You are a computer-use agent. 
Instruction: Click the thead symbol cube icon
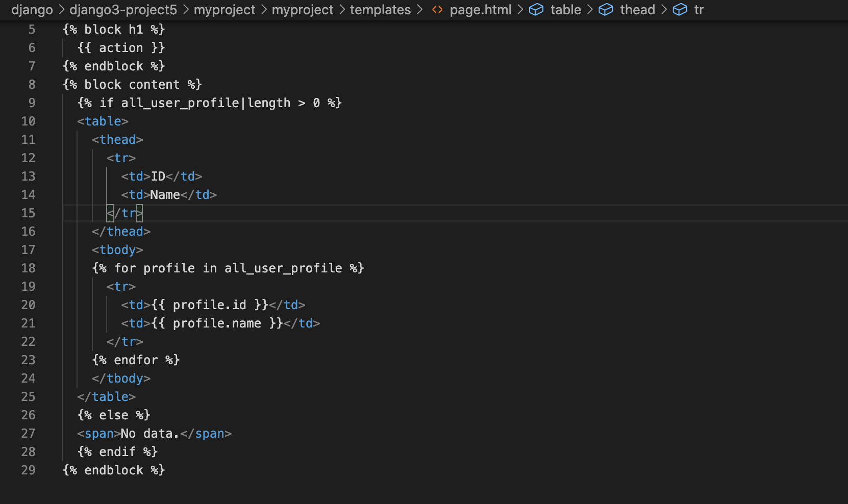[x=606, y=10]
